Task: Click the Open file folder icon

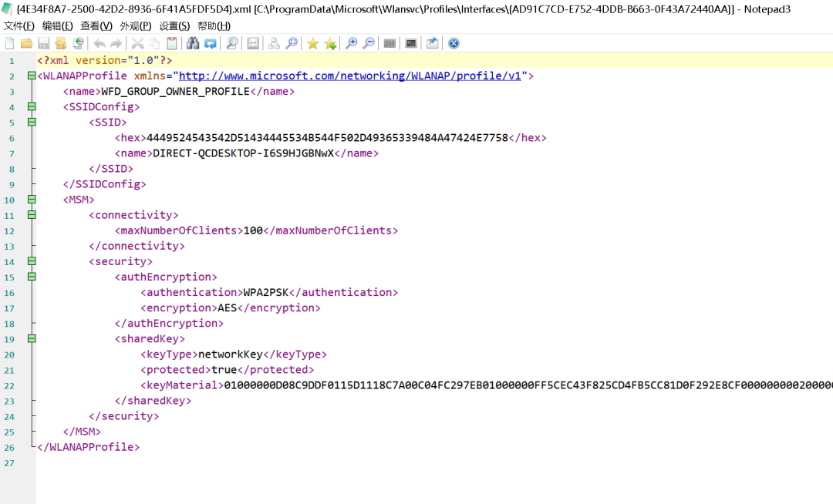Action: click(x=26, y=43)
